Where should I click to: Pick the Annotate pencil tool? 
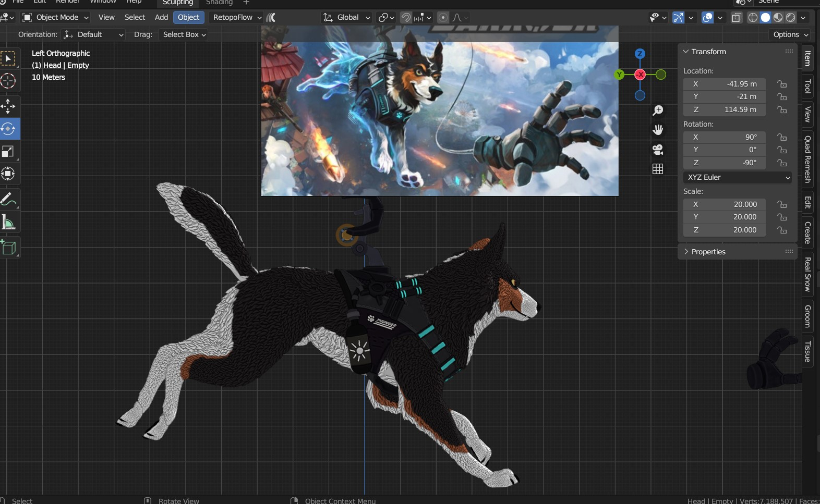coord(7,200)
